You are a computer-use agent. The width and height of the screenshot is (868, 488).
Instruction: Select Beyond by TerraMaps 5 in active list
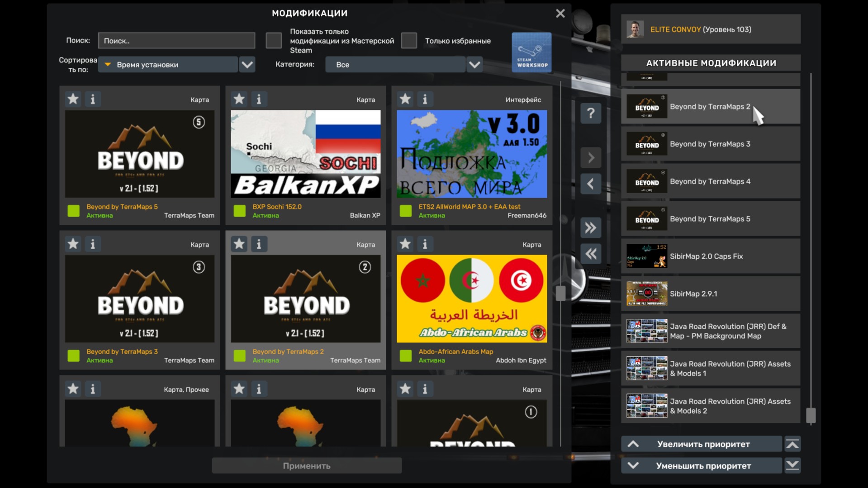[711, 219]
